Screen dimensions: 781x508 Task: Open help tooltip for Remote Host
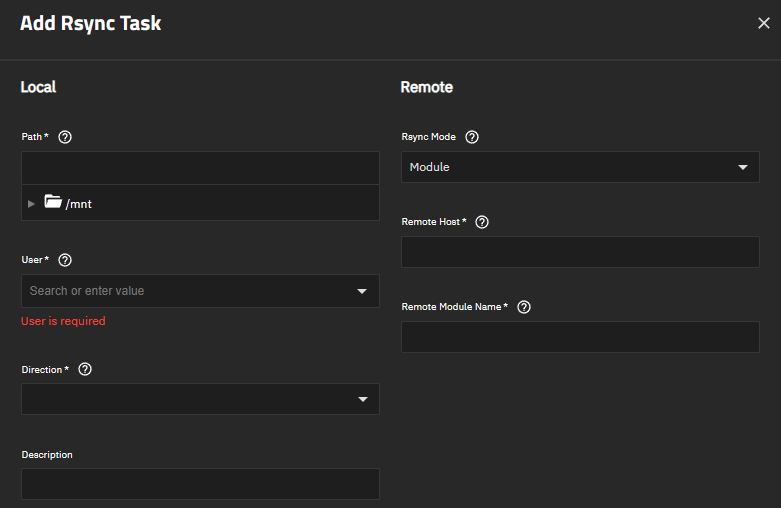[482, 222]
